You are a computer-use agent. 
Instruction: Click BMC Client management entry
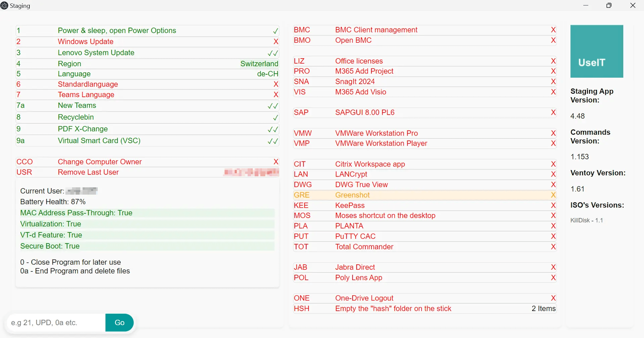[424, 30]
